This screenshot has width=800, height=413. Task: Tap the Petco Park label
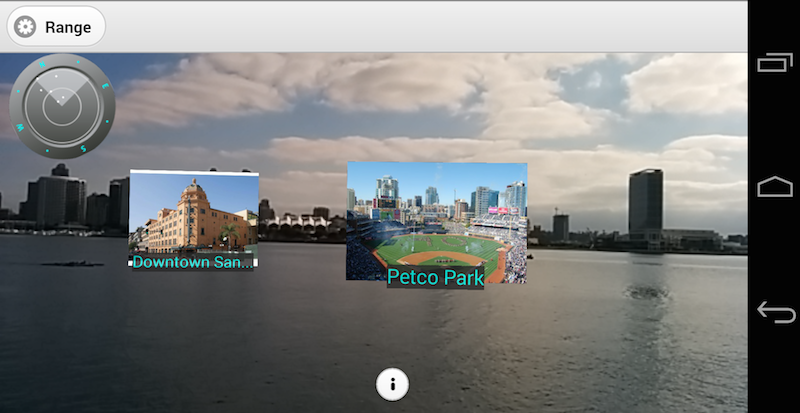pos(435,278)
